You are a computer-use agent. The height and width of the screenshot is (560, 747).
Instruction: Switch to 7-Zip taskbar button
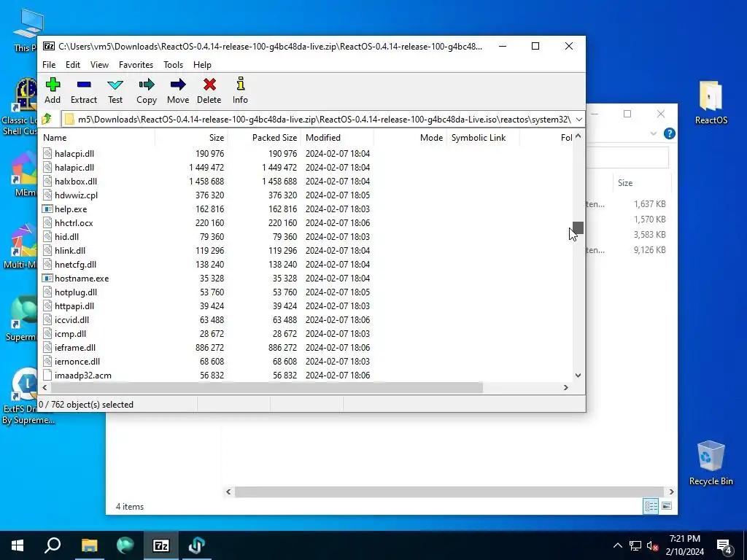tap(161, 545)
